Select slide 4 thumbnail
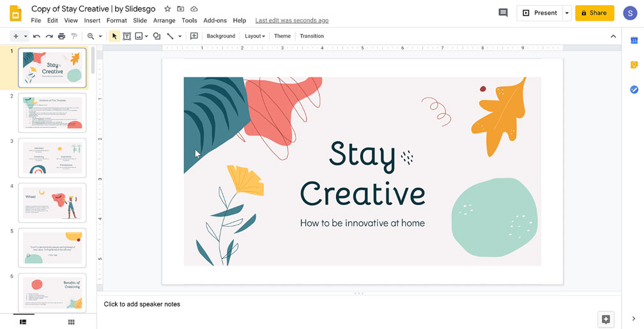Viewport: 644px width, 329px height. click(52, 203)
